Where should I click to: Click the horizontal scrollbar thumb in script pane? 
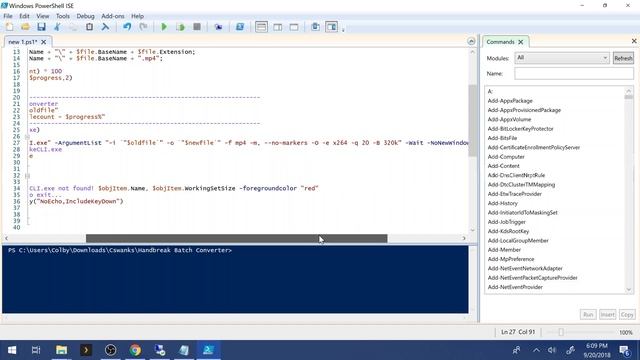pyautogui.click(x=236, y=238)
